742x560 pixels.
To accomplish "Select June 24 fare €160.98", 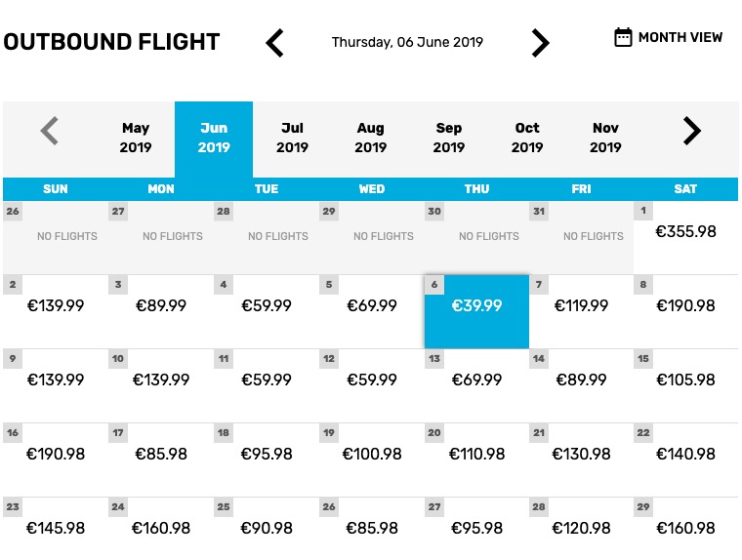I will 161,528.
